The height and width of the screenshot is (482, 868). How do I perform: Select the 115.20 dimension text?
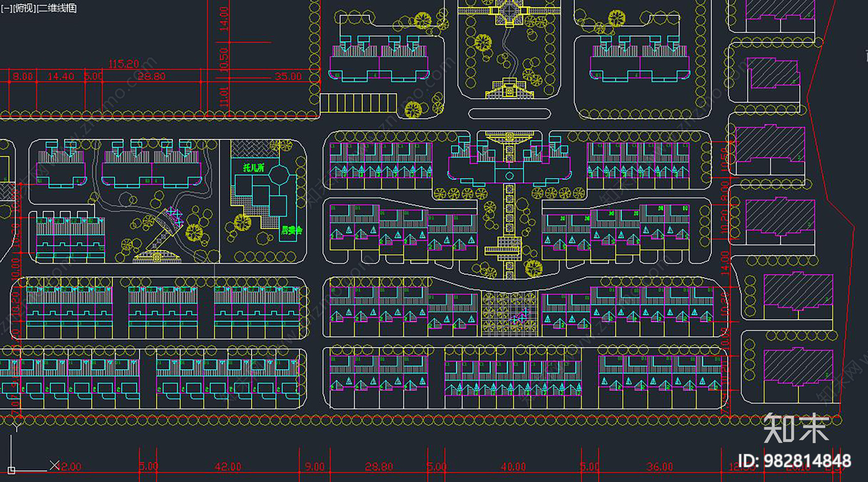124,64
